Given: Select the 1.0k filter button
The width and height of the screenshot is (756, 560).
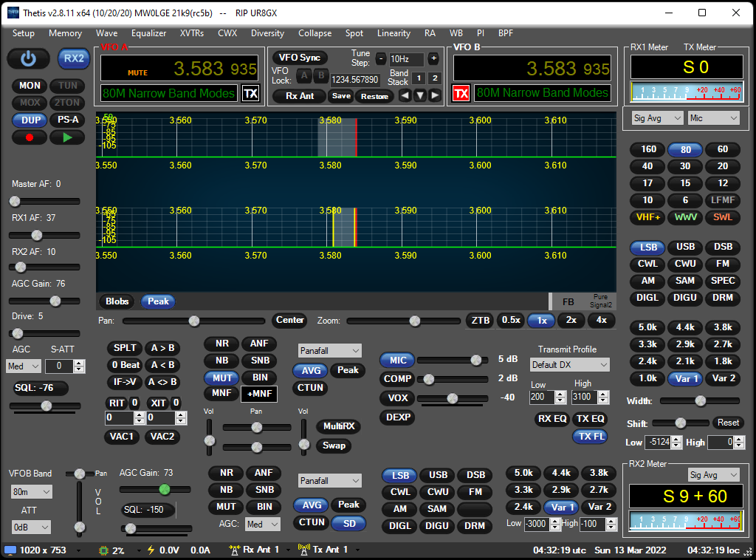Looking at the screenshot, I should (647, 378).
